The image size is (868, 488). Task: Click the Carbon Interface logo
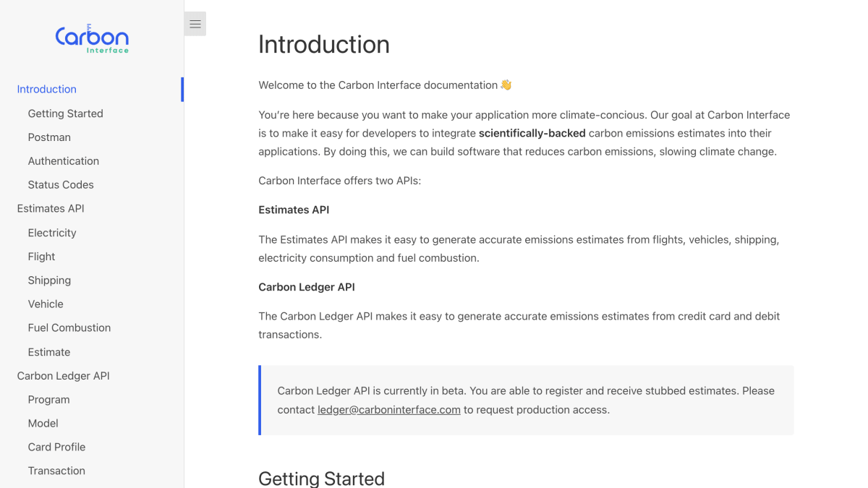92,38
